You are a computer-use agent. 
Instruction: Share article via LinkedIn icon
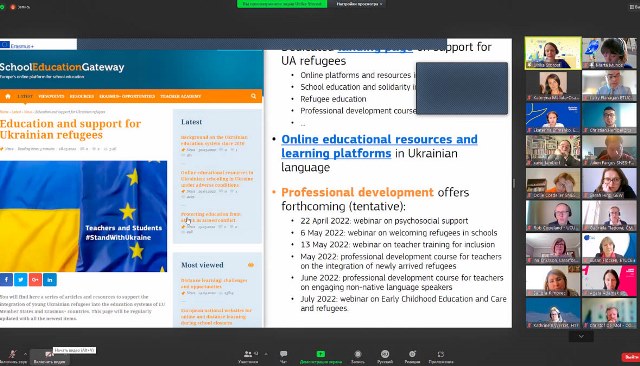[50, 279]
